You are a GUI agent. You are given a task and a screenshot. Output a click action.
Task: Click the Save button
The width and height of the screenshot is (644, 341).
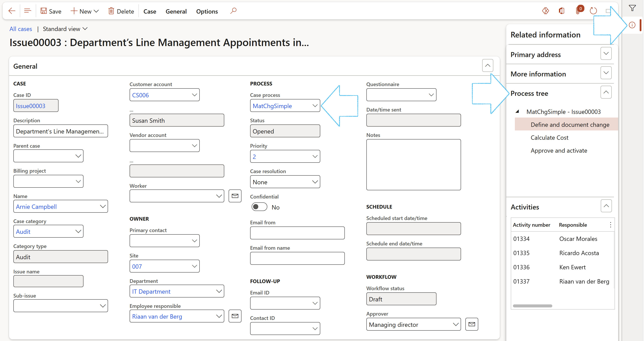(x=51, y=11)
